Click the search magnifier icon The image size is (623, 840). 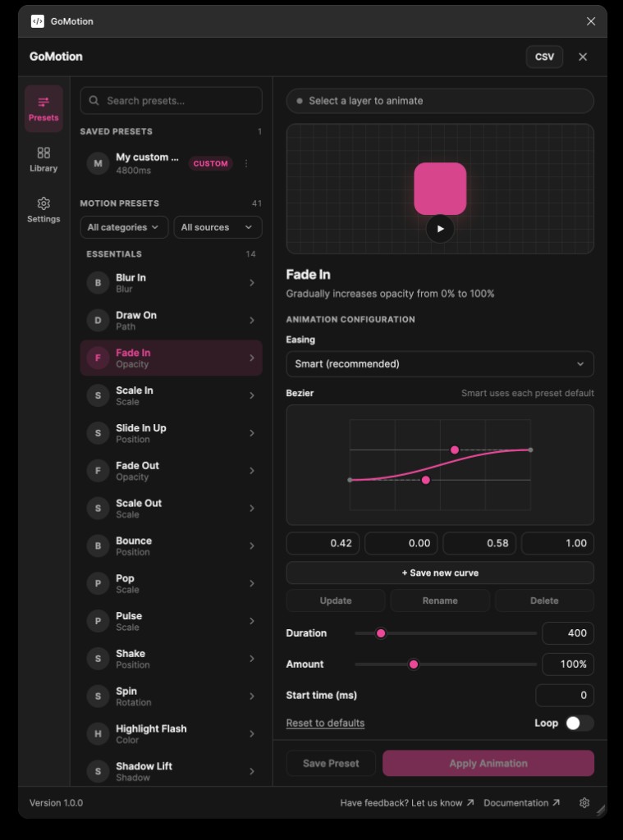94,101
